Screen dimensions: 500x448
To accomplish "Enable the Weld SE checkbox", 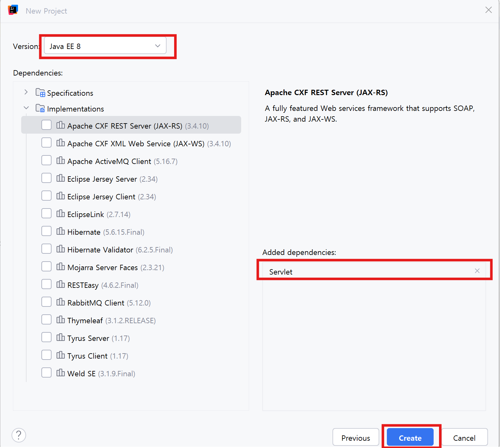I will click(x=46, y=372).
